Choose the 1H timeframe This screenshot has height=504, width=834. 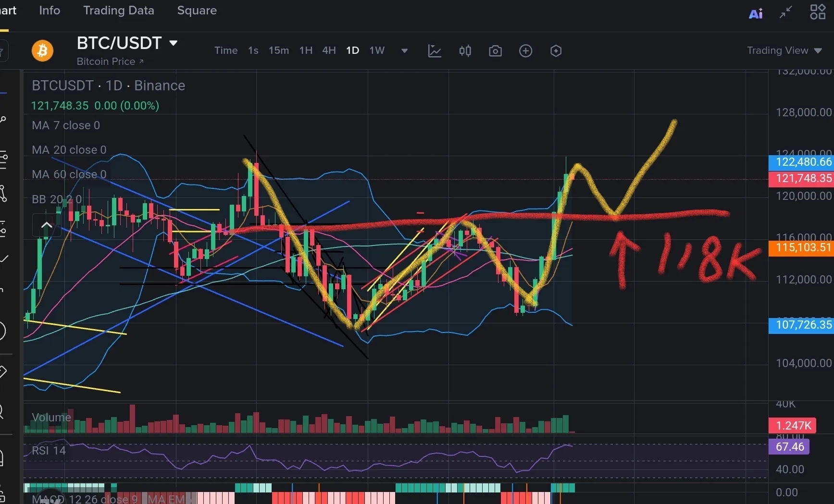tap(306, 50)
